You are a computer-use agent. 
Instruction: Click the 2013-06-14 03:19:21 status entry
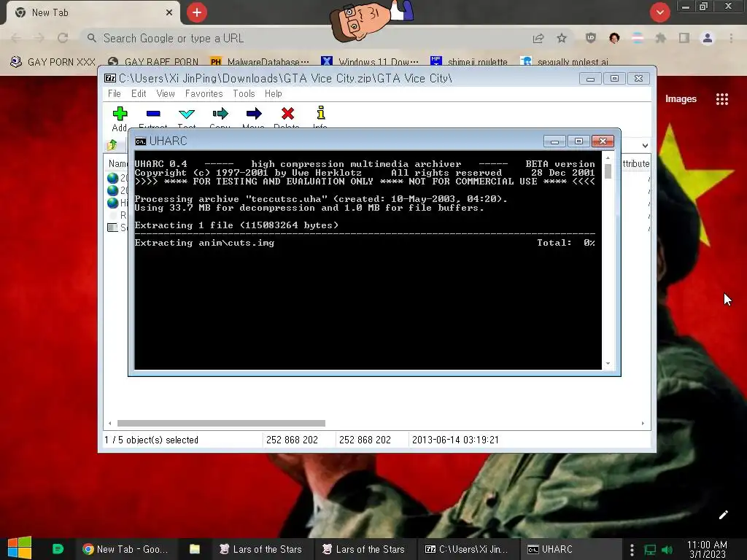[455, 440]
